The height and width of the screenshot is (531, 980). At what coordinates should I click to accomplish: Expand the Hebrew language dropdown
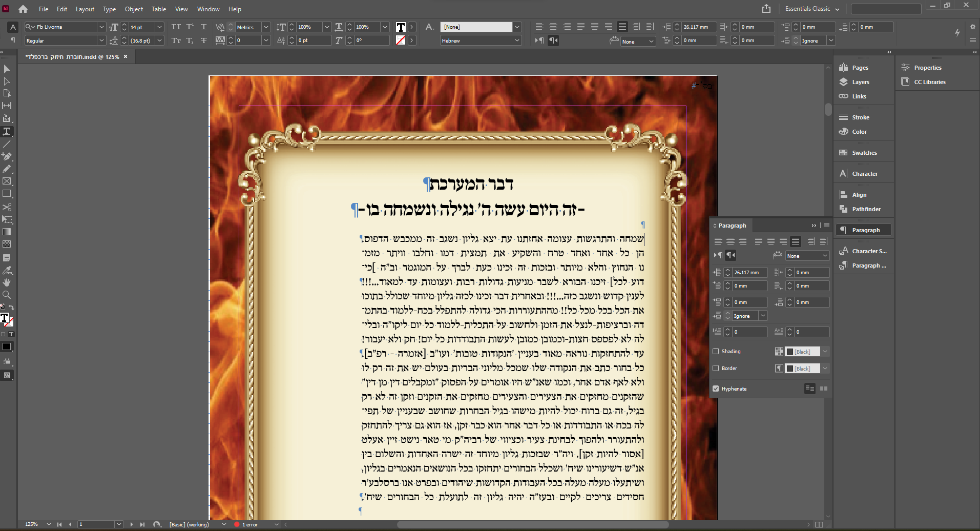click(x=517, y=41)
